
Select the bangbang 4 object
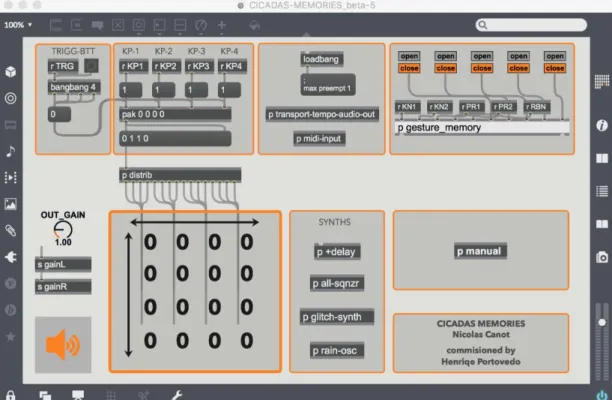click(74, 87)
